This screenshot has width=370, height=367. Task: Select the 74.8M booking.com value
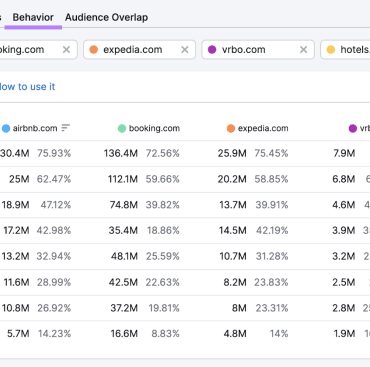tap(124, 205)
